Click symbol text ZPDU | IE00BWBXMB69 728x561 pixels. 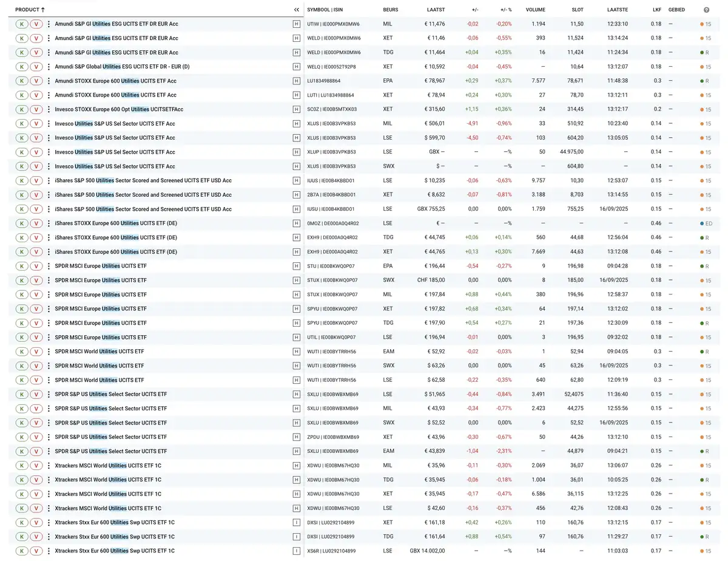click(333, 437)
